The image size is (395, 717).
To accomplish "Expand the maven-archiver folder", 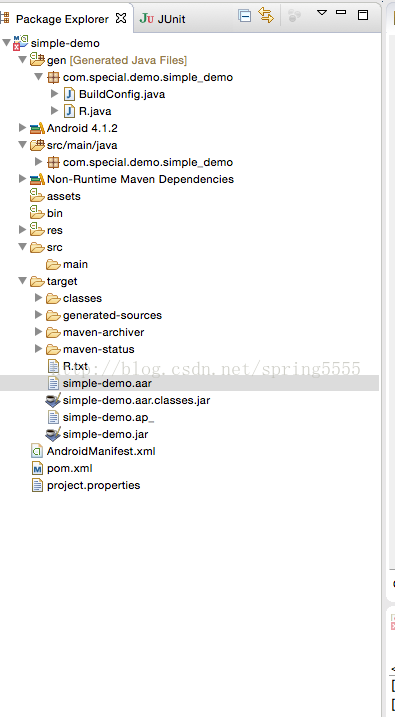I will [x=38, y=332].
